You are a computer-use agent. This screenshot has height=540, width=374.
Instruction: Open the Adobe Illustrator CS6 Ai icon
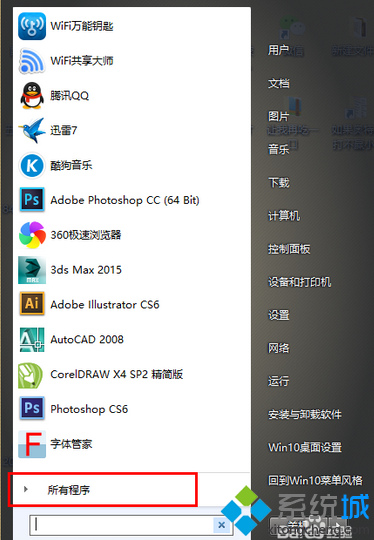(32, 304)
